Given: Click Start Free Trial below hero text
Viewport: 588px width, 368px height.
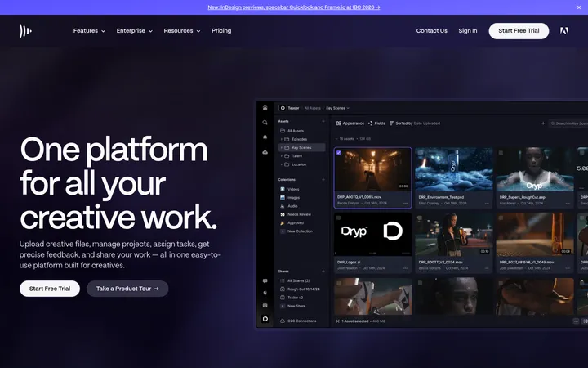Looking at the screenshot, I should (50, 289).
